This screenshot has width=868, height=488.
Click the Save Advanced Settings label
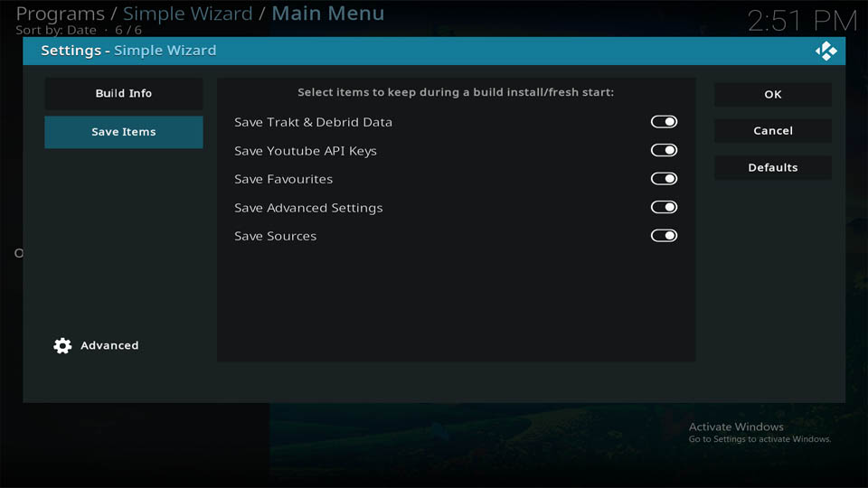pyautogui.click(x=308, y=208)
